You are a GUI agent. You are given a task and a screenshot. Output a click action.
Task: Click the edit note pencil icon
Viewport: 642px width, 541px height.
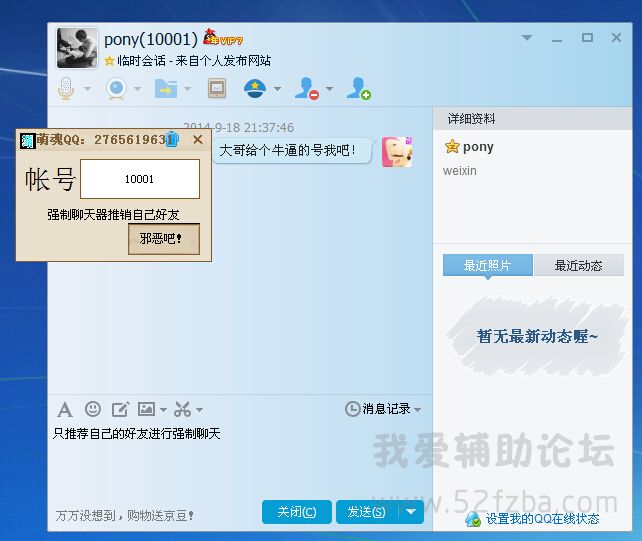120,409
